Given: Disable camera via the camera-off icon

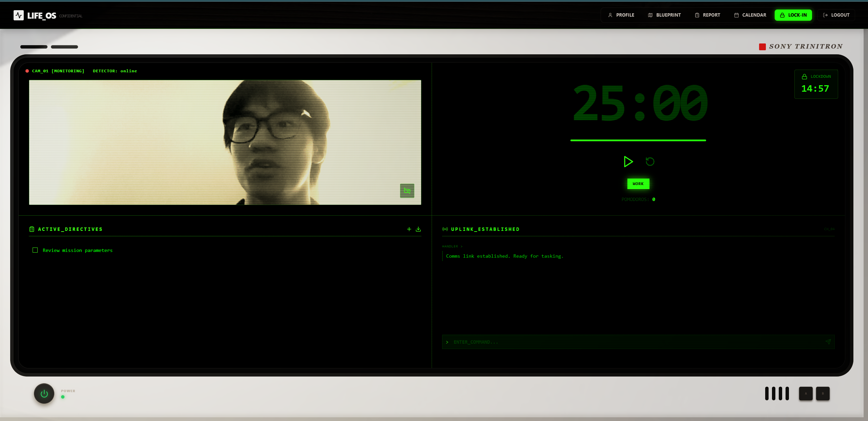Looking at the screenshot, I should pos(407,191).
